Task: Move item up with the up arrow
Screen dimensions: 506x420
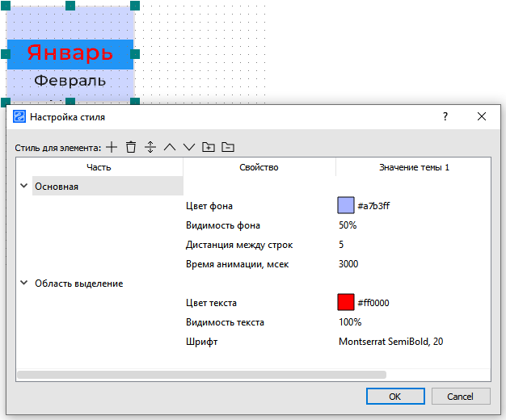Action: pyautogui.click(x=170, y=147)
